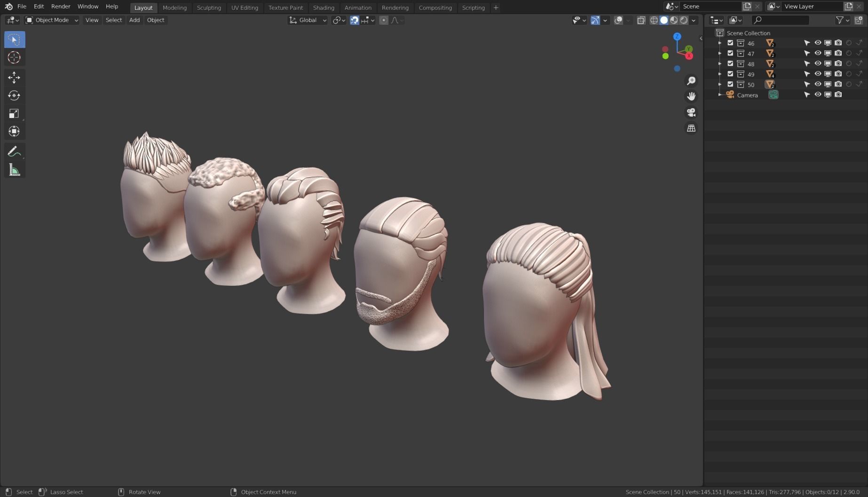Click the mesh icon on collection 46
Screen dimensions: 868x497
(770, 43)
